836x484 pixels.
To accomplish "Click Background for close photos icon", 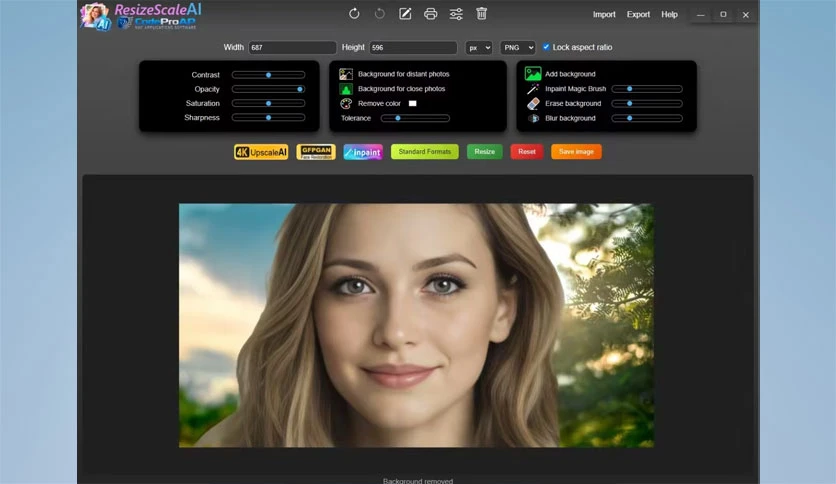I will pyautogui.click(x=346, y=89).
